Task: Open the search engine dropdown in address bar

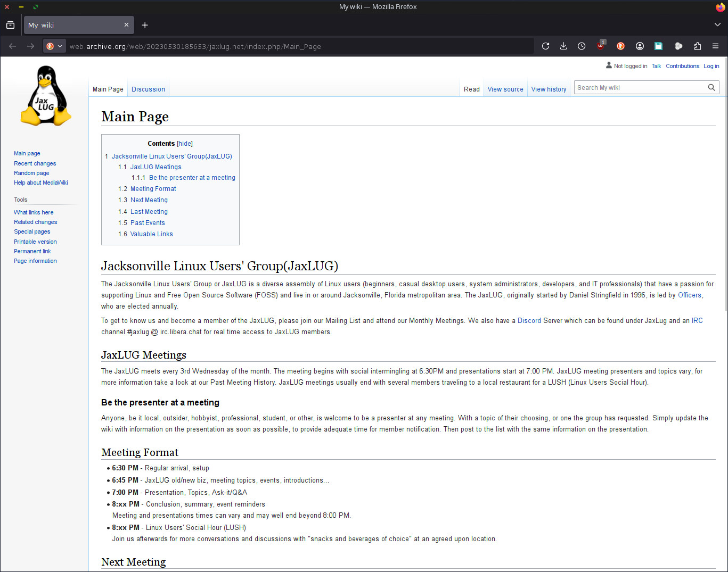Action: point(54,46)
